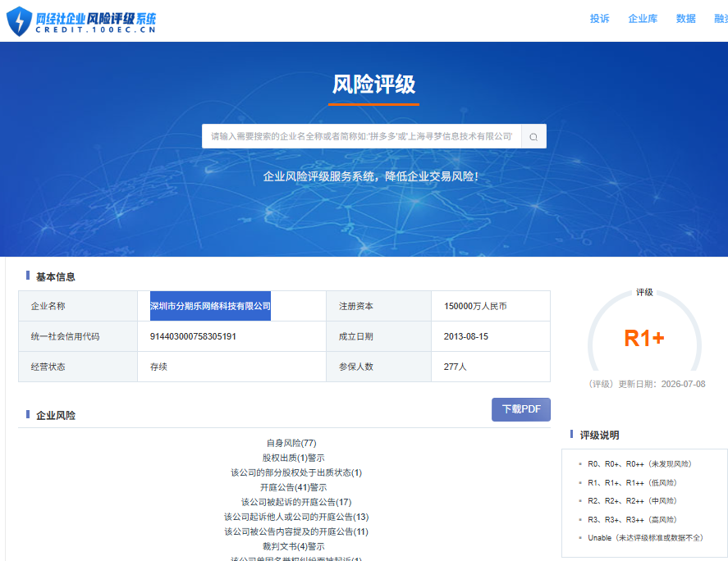Screen dimensions: 728x561
Task: Click the credit code 914403000758305191
Action: 193,336
